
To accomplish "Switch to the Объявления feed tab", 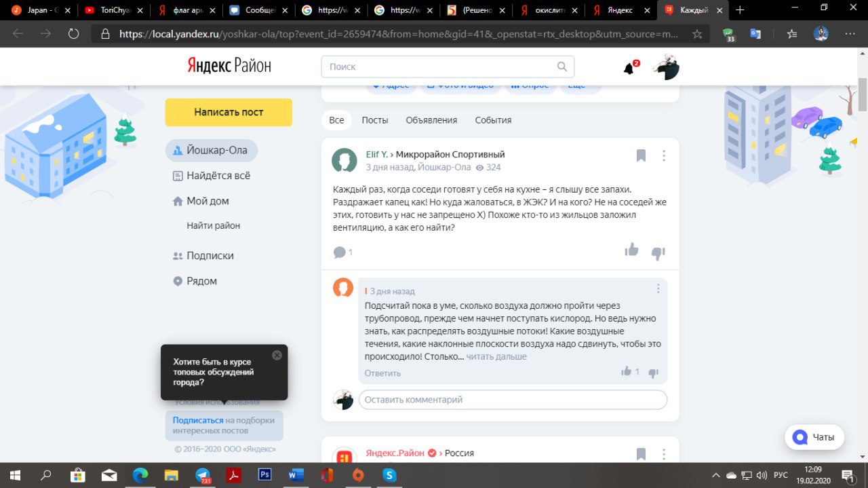I will [x=431, y=120].
